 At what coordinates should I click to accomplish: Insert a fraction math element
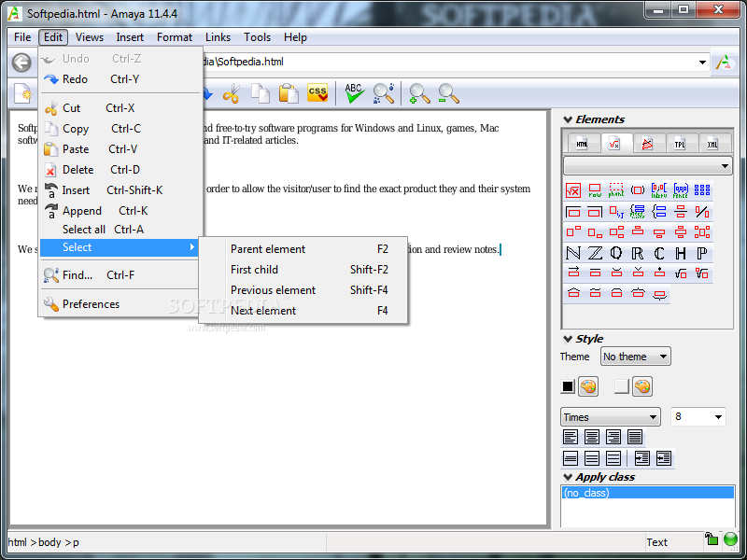(x=681, y=212)
